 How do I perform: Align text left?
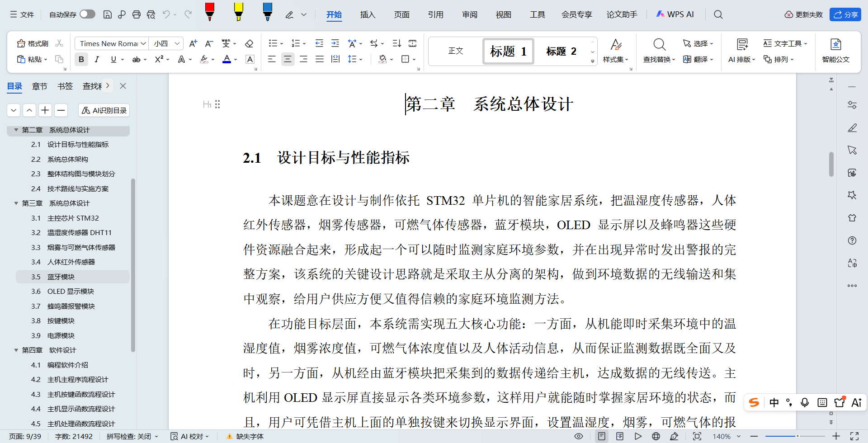coord(272,59)
